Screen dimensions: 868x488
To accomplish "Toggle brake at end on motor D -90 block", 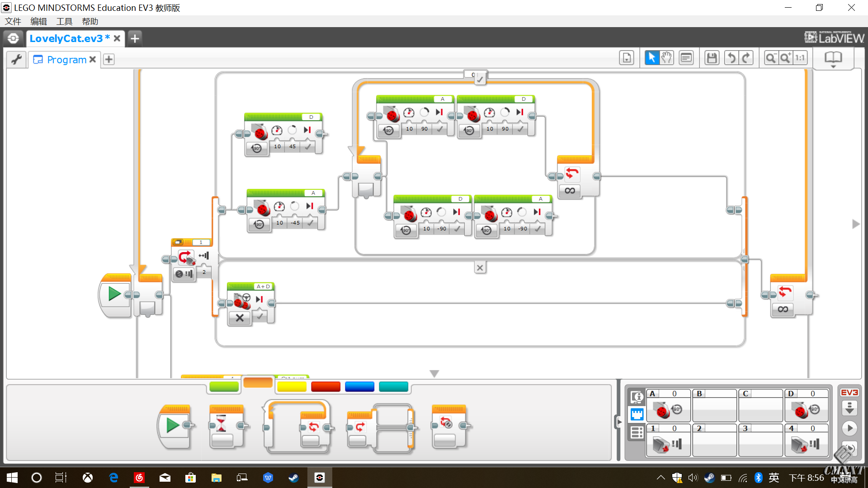I will tap(457, 229).
